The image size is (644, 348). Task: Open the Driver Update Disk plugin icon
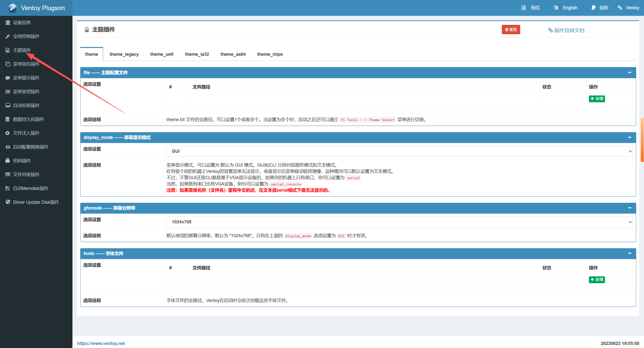point(8,202)
